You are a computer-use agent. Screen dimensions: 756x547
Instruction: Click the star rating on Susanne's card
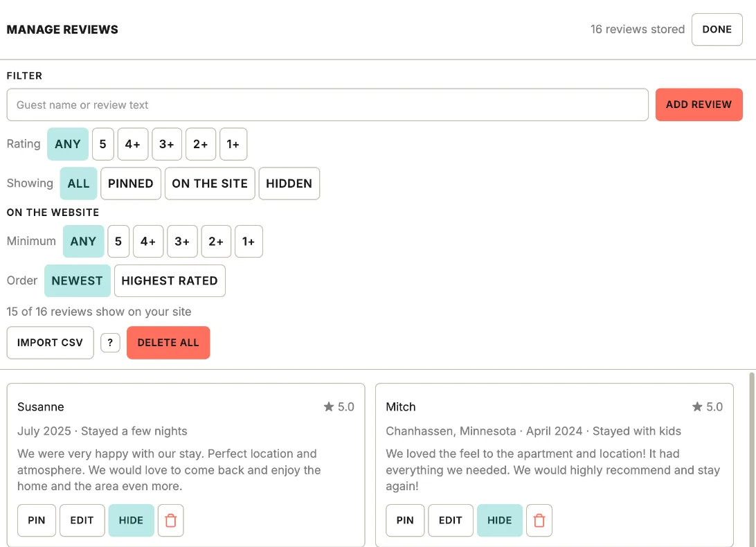tap(339, 407)
